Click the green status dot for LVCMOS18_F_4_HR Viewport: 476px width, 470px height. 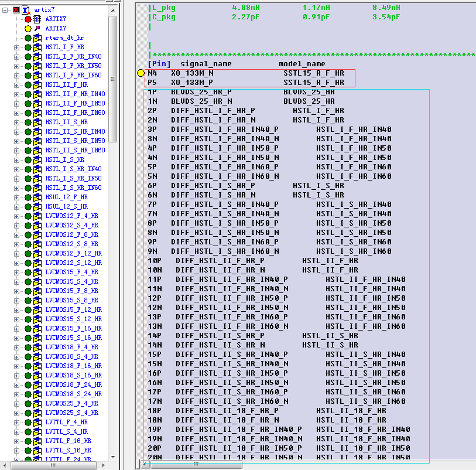(x=28, y=348)
